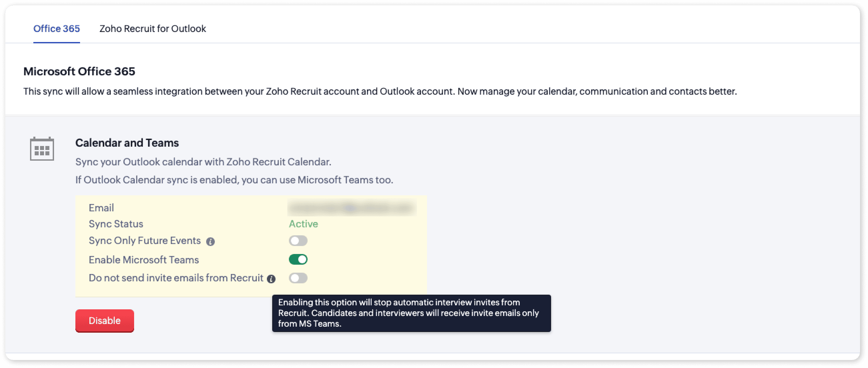The width and height of the screenshot is (868, 368).
Task: Click the Microsoft Office 365 heading
Action: point(79,71)
